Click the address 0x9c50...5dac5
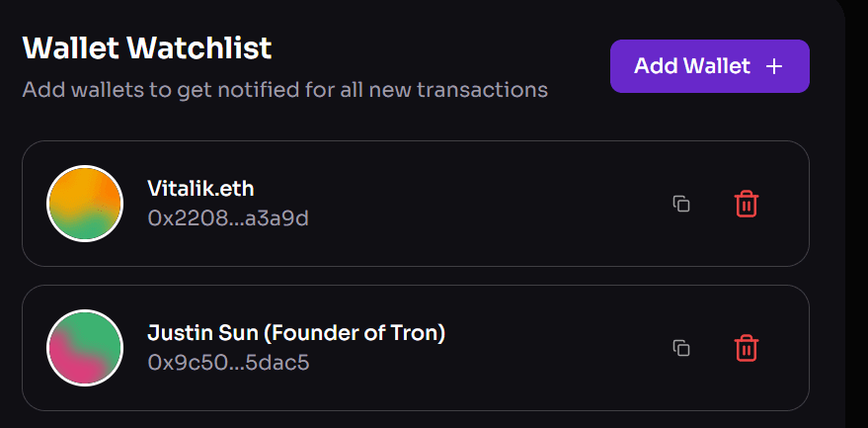 coord(228,363)
